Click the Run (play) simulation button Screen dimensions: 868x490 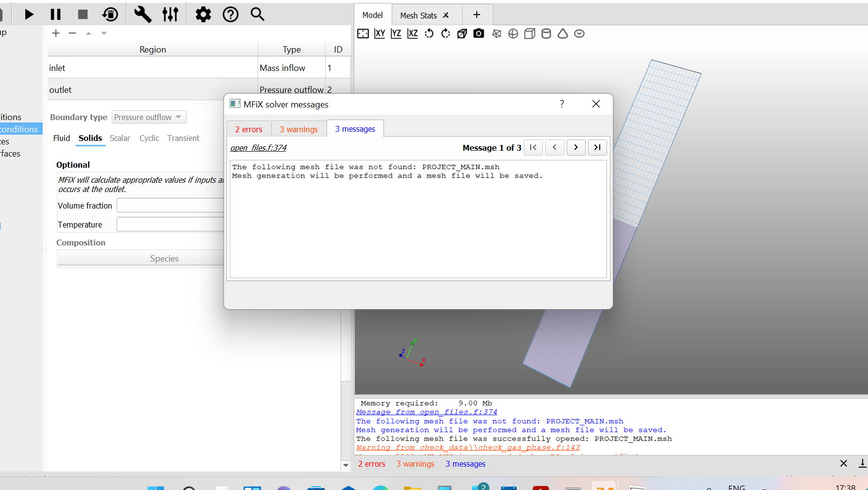29,15
